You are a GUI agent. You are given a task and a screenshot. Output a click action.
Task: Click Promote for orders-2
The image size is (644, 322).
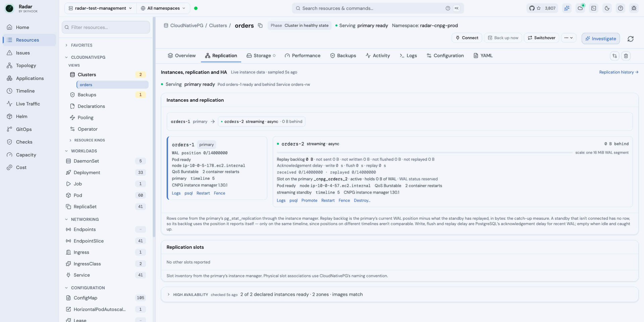coord(309,201)
